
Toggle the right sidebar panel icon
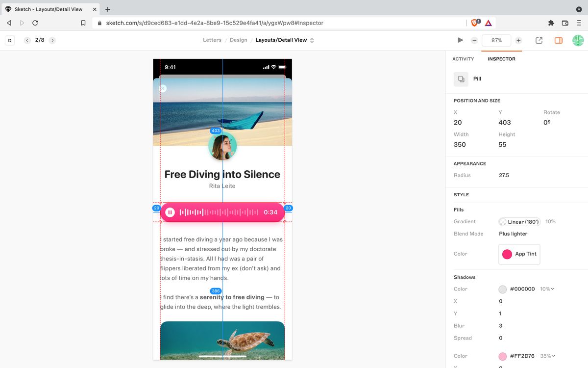pyautogui.click(x=558, y=40)
